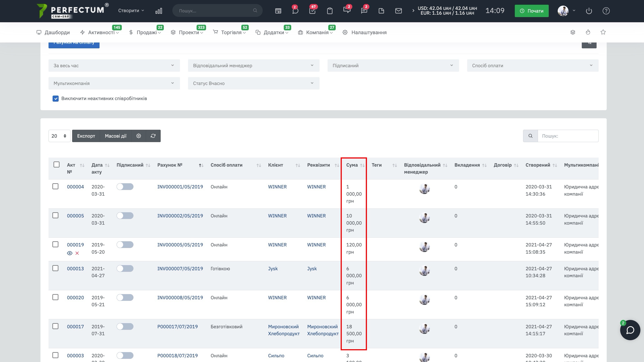Viewport: 644px width, 362px height.
Task: Select the checkbox for act 000013
Action: (56, 268)
